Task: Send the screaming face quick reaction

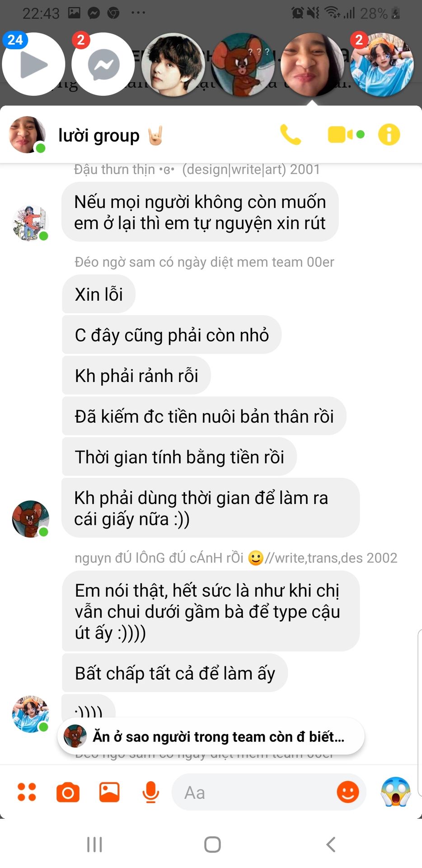Action: [x=396, y=792]
